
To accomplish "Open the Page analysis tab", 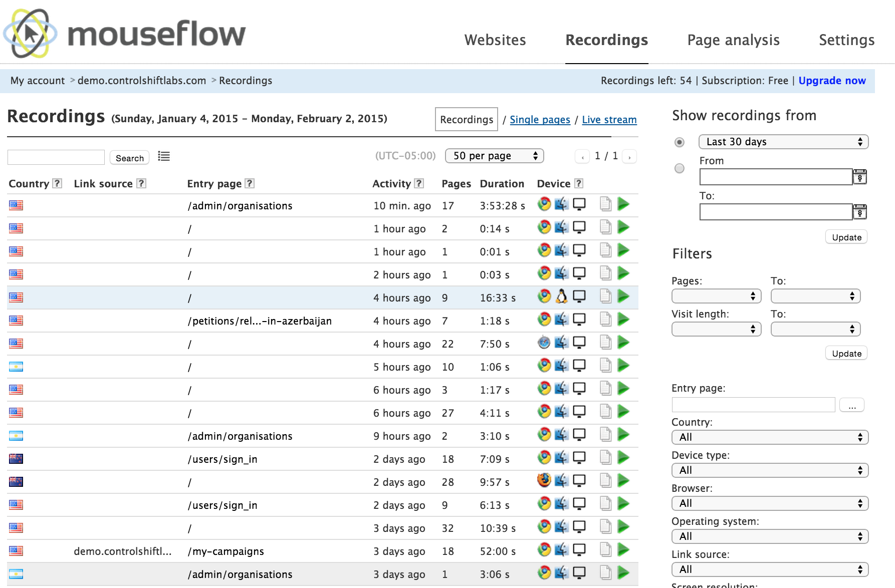I will (733, 40).
